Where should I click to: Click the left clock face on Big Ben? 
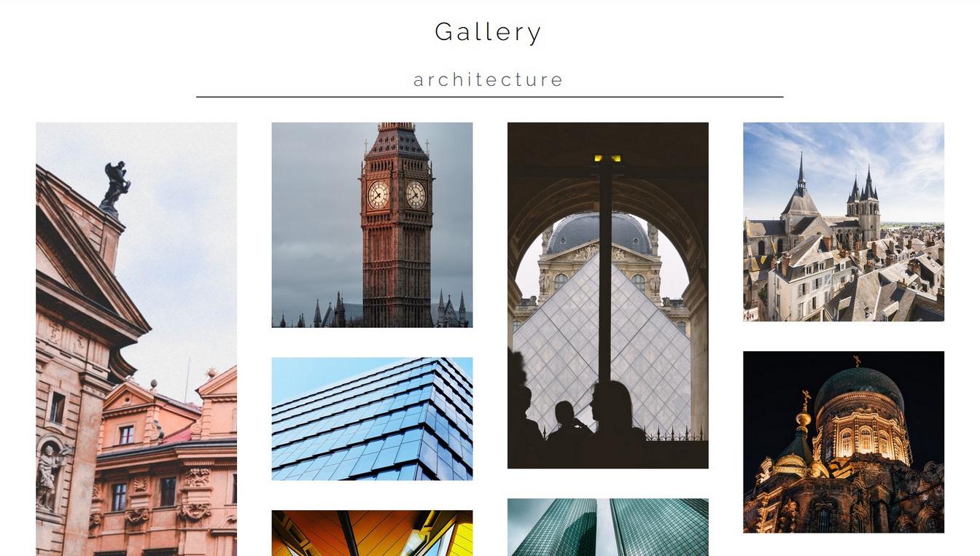[378, 195]
